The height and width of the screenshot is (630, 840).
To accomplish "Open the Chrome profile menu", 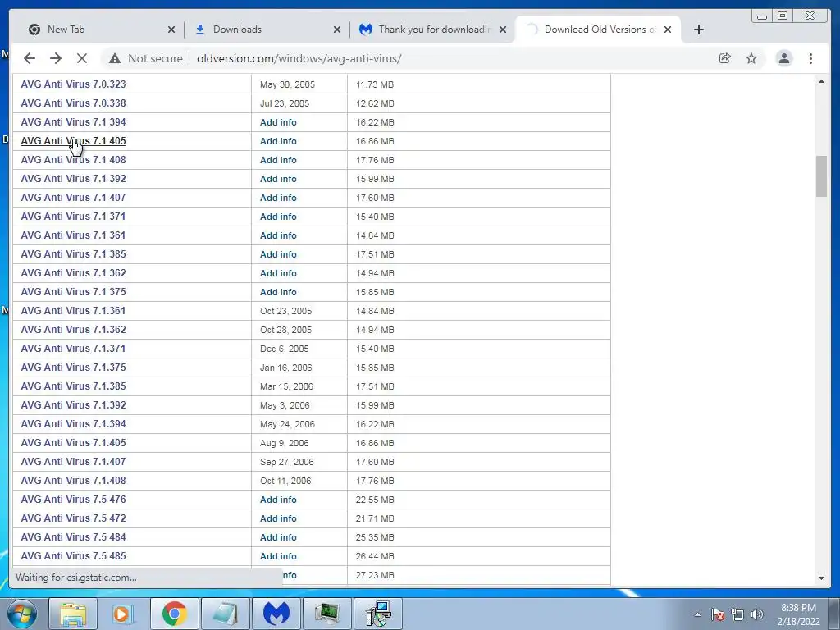I will [x=783, y=58].
